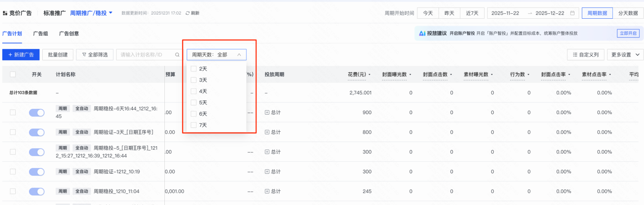
Task: Click start date 2025-11-22 field
Action: click(505, 13)
